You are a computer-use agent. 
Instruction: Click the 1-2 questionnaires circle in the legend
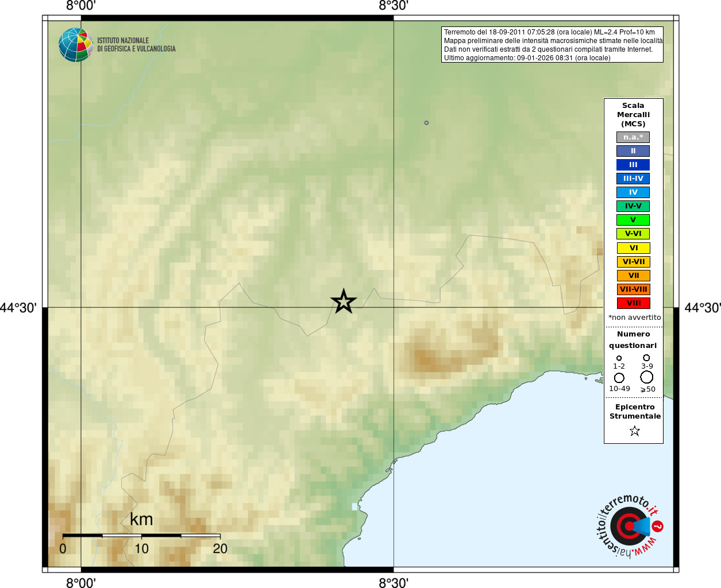tap(619, 358)
